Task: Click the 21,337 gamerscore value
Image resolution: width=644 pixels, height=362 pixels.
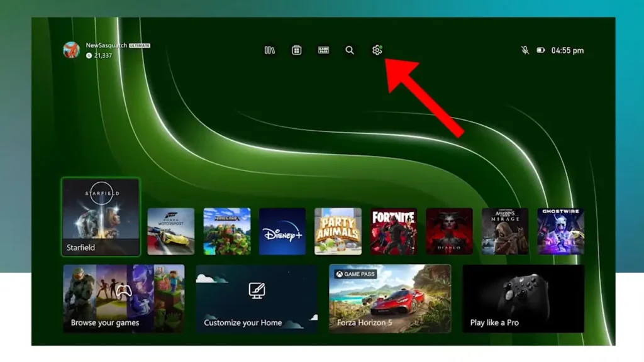Action: click(x=103, y=55)
